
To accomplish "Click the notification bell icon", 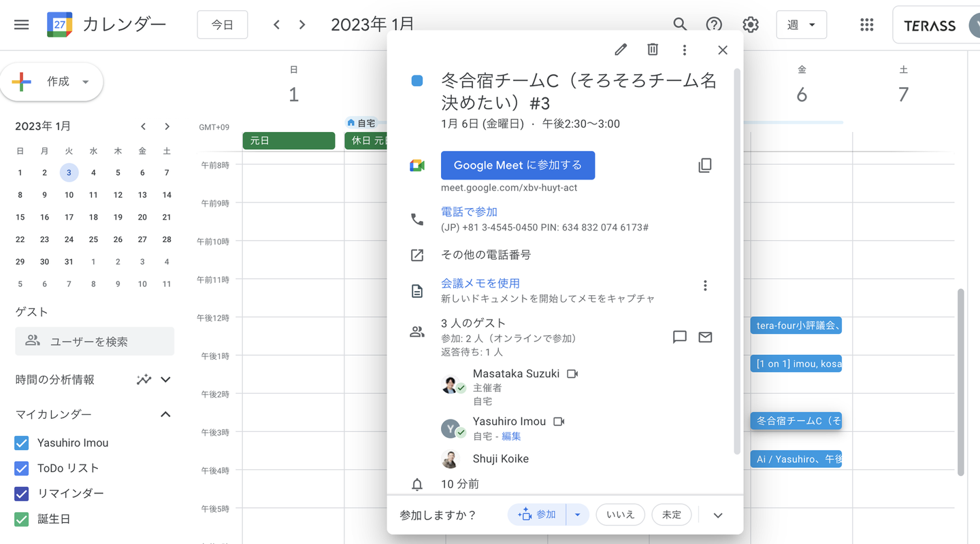I will coord(417,484).
